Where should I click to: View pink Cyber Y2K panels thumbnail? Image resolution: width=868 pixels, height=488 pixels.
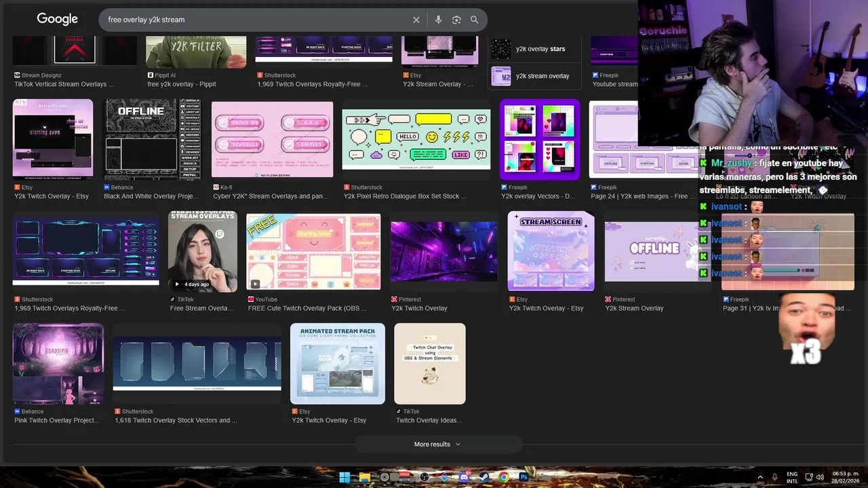272,140
